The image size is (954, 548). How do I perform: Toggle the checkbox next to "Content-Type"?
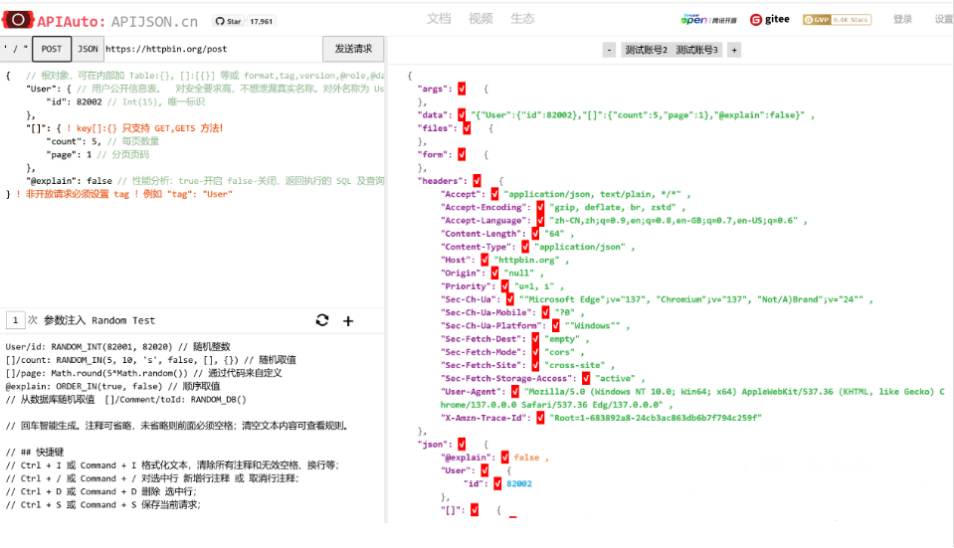pos(525,247)
